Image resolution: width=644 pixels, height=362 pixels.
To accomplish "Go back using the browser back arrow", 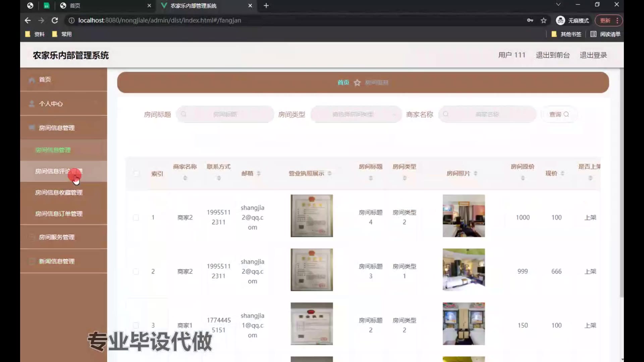I will (x=28, y=20).
